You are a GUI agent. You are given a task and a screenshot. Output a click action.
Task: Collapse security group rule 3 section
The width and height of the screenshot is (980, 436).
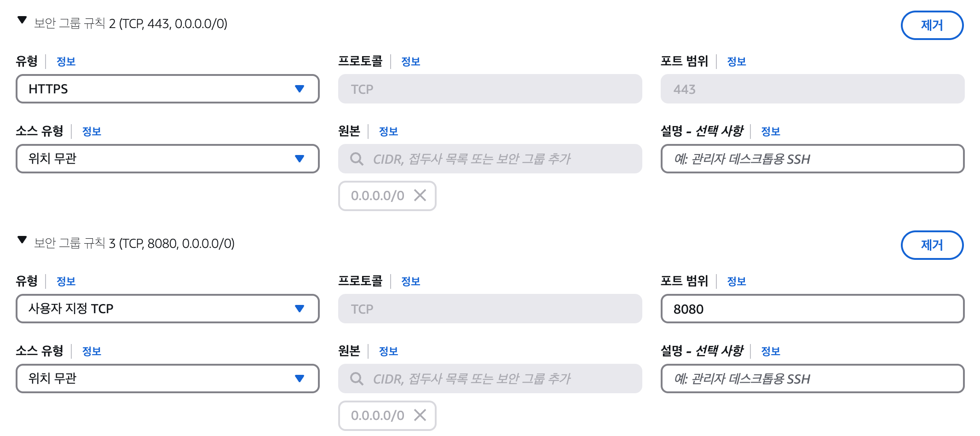point(22,240)
